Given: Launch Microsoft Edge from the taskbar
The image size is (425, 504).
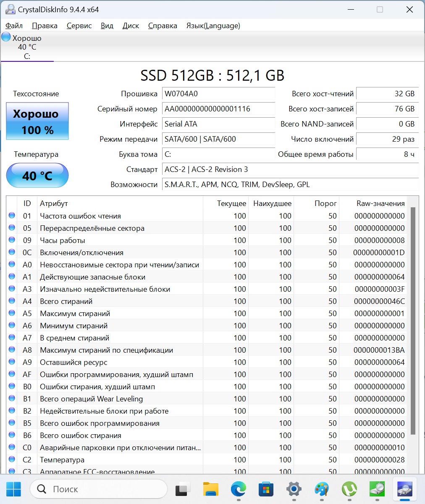Looking at the screenshot, I should pos(239,489).
